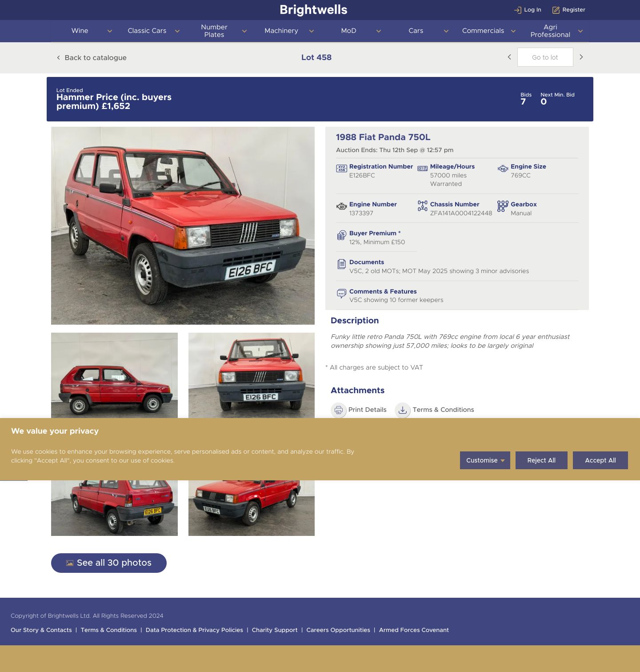Expand the Number Plates menu chevron

pyautogui.click(x=244, y=31)
